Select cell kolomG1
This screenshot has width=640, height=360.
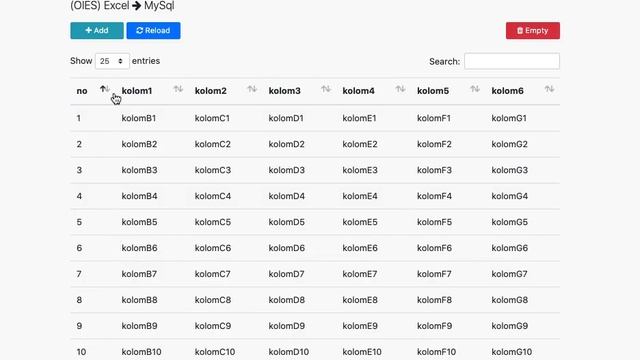tap(509, 118)
